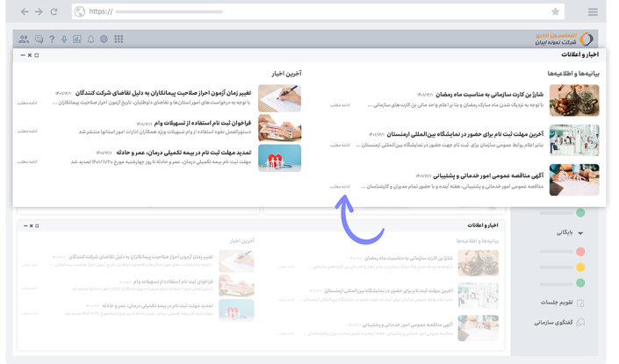The image size is (619, 364).
Task: Open front-panel thumbnail of dates and teapot
Action: [574, 100]
